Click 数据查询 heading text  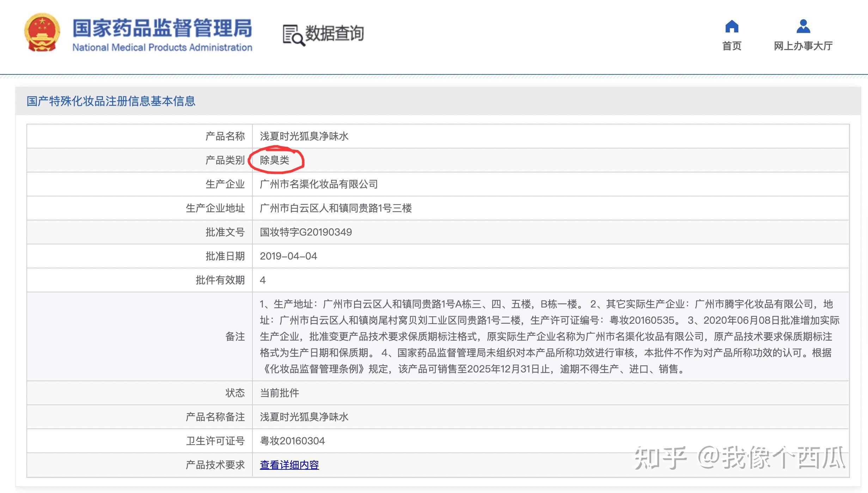334,34
